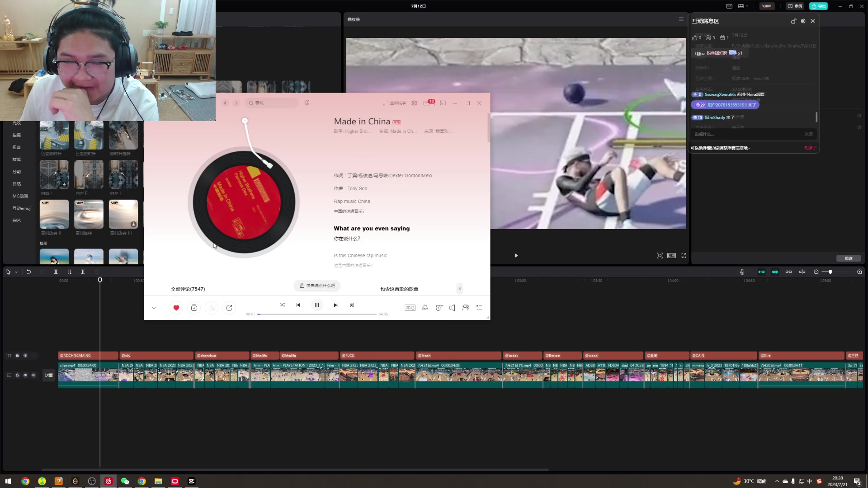Select the @RDCHNGAMING text clip
Viewport: 868px width, 488px height.
click(x=88, y=356)
